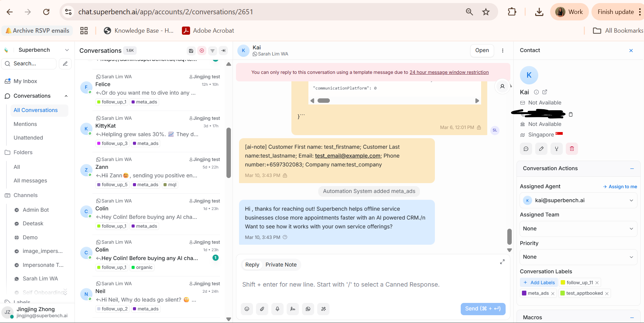Click the reply message text area

(x=373, y=285)
